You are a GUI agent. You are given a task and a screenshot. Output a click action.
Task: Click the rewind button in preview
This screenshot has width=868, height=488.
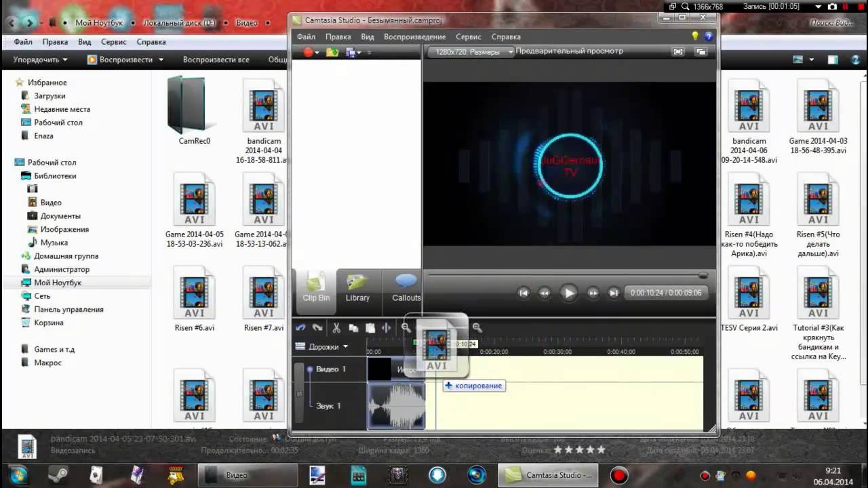pyautogui.click(x=545, y=293)
